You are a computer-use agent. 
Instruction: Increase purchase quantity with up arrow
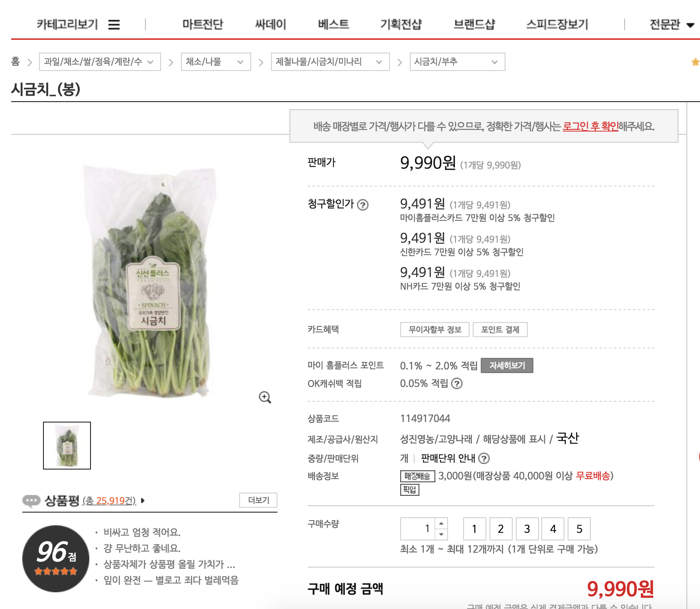(x=441, y=523)
